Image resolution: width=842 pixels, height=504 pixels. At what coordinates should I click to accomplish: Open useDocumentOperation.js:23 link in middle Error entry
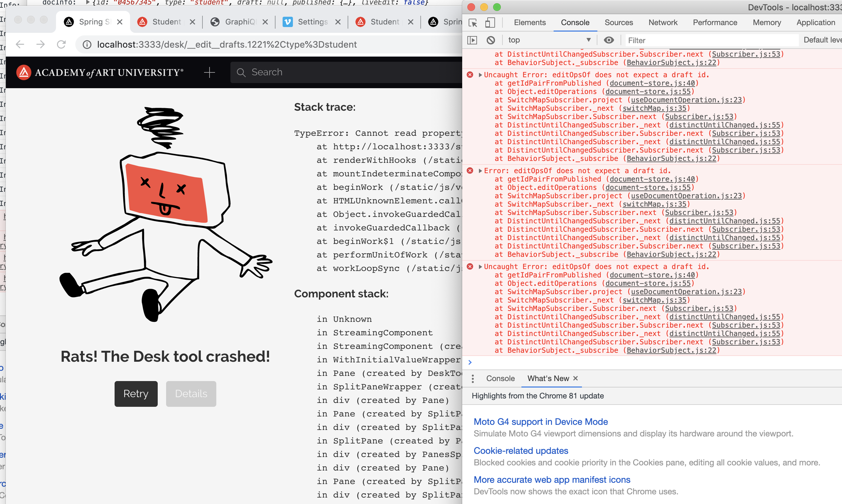coord(686,196)
